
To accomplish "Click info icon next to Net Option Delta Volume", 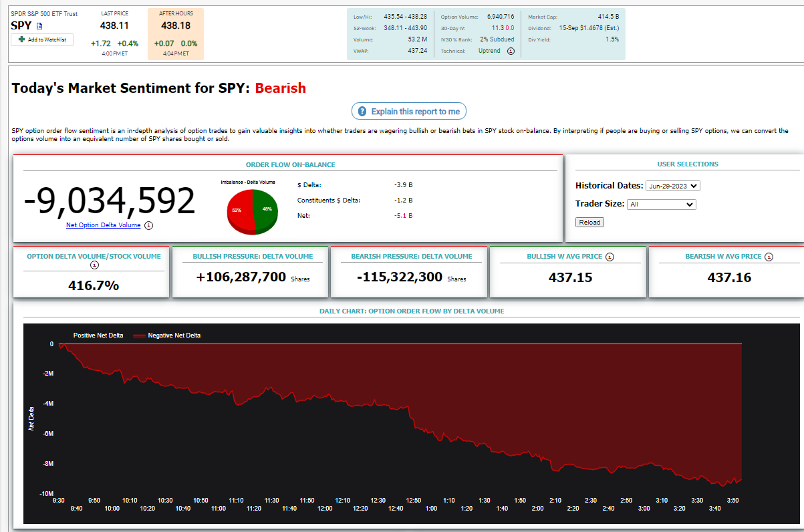I will (148, 225).
